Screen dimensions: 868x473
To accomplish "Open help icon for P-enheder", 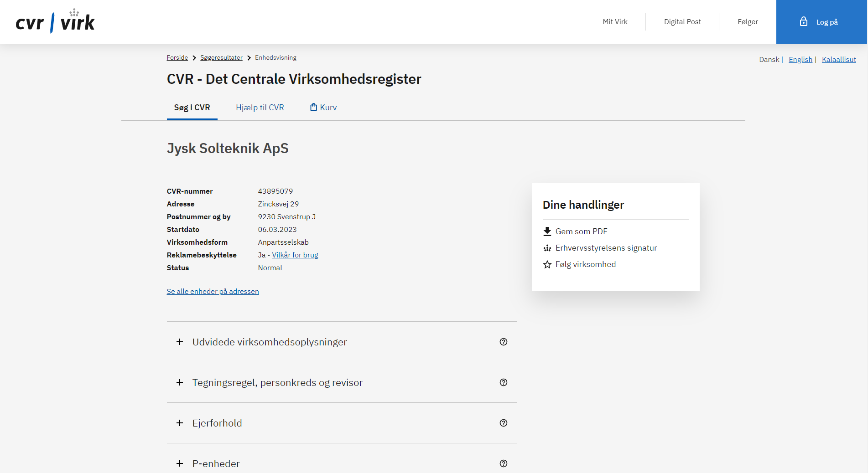I will coord(504,463).
